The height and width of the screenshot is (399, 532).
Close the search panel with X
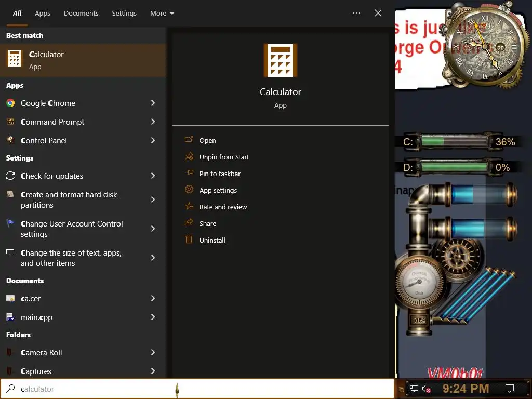pyautogui.click(x=378, y=13)
